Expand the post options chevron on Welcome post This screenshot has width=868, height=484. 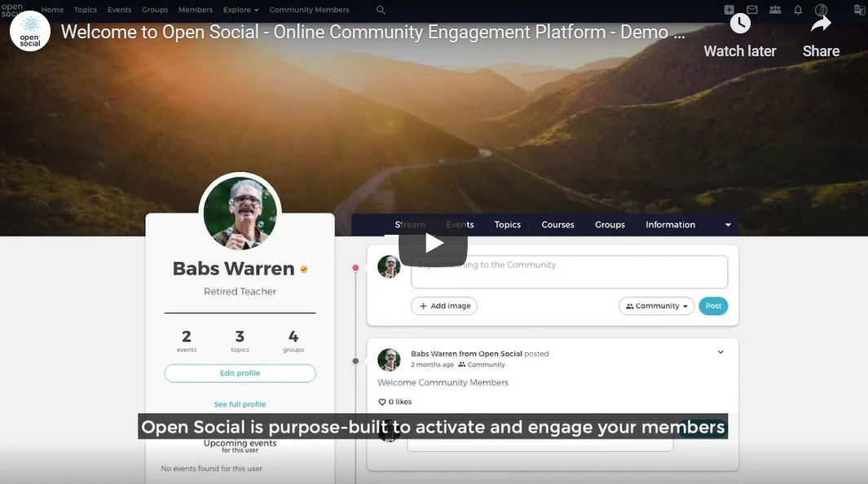coord(720,352)
